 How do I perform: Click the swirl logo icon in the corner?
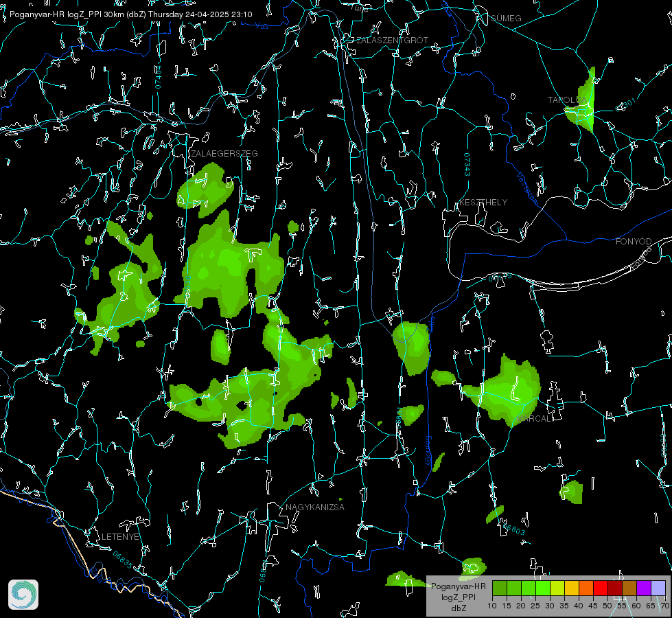pos(23,595)
